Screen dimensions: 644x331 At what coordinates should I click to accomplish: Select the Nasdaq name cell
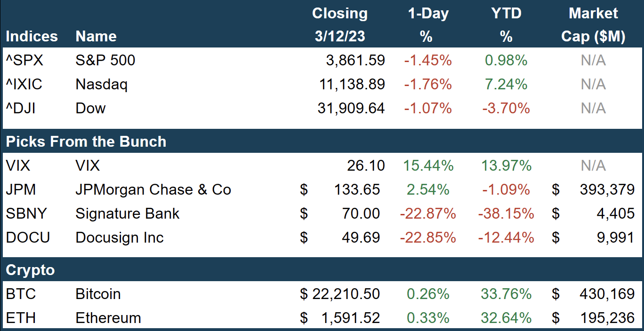click(x=102, y=84)
